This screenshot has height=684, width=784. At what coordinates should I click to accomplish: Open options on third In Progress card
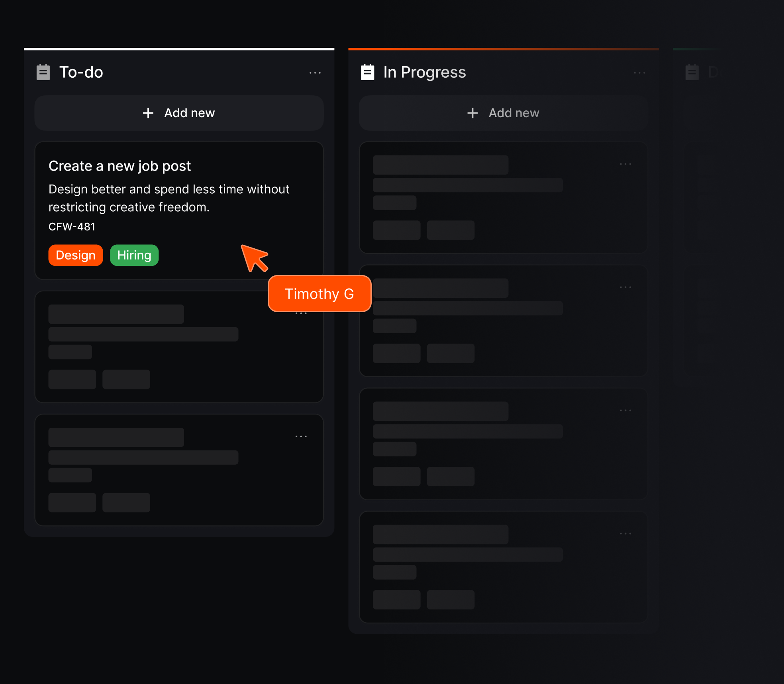625,411
